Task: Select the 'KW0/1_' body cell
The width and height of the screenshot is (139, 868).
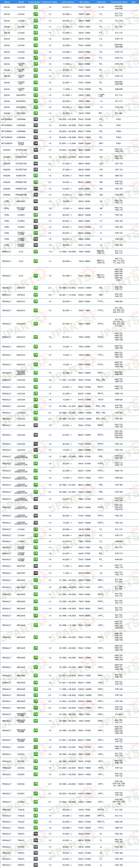Action: pyautogui.click(x=101, y=373)
